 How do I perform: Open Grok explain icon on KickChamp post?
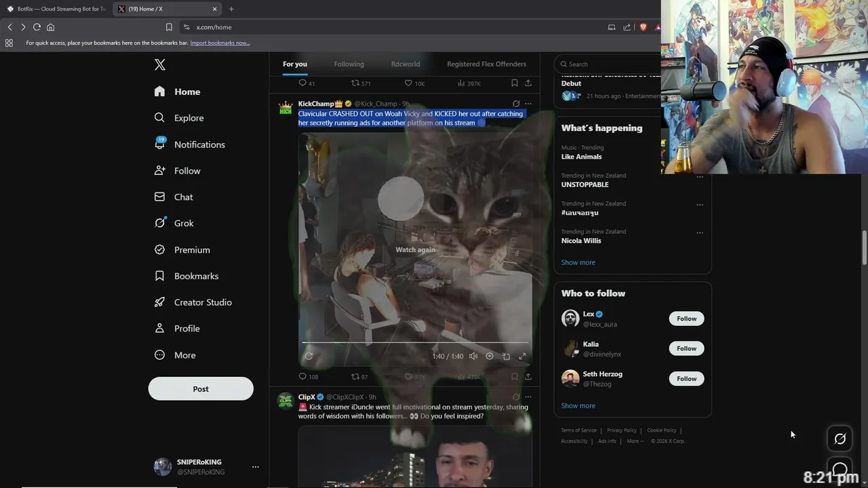coord(516,104)
